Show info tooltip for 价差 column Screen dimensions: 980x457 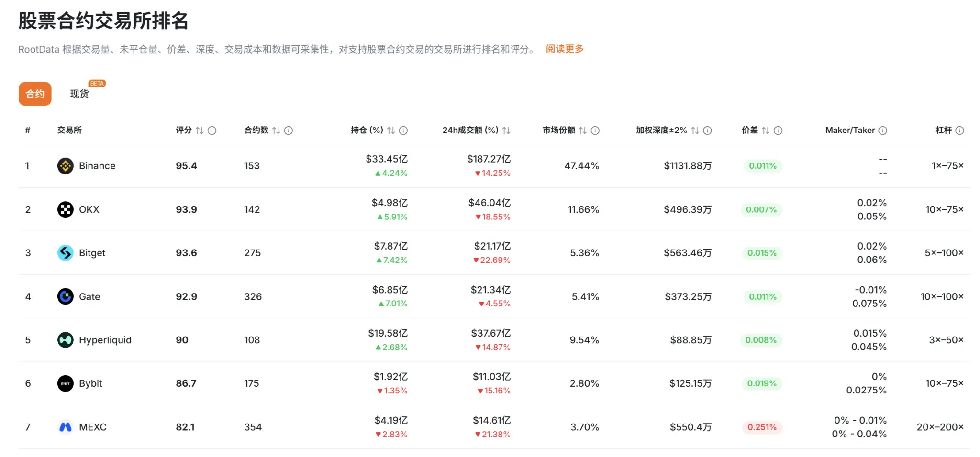coord(778,131)
